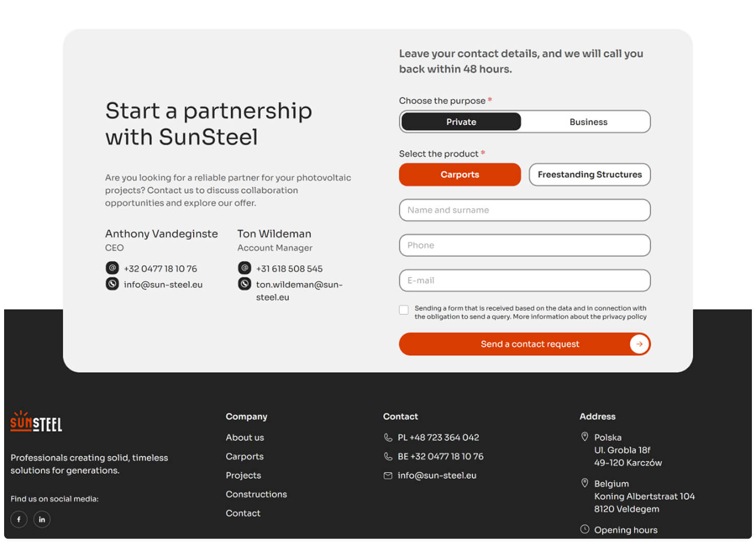Screen dimensions: 756x543
Task: Switch purpose to Business
Action: [588, 122]
